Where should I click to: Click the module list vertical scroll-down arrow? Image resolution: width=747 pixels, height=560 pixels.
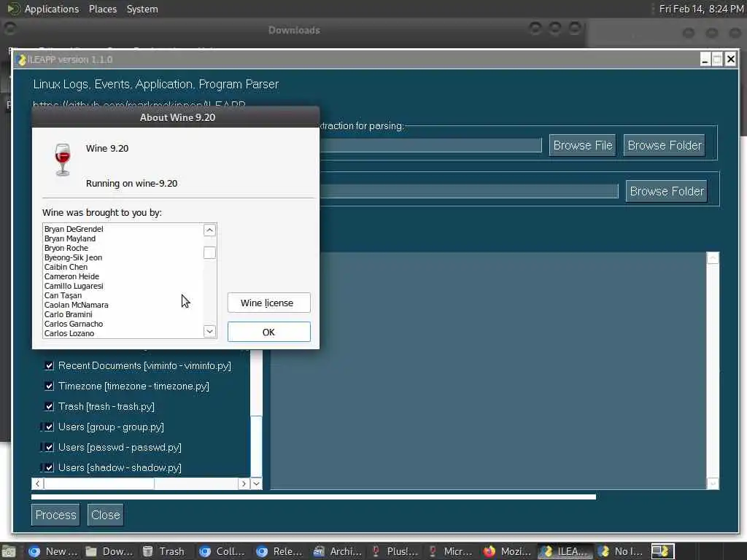pyautogui.click(x=256, y=484)
